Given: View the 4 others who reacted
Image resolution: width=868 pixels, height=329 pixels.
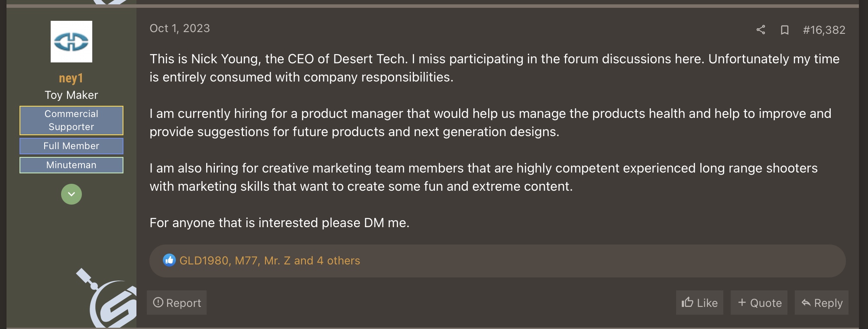Looking at the screenshot, I should tap(338, 261).
